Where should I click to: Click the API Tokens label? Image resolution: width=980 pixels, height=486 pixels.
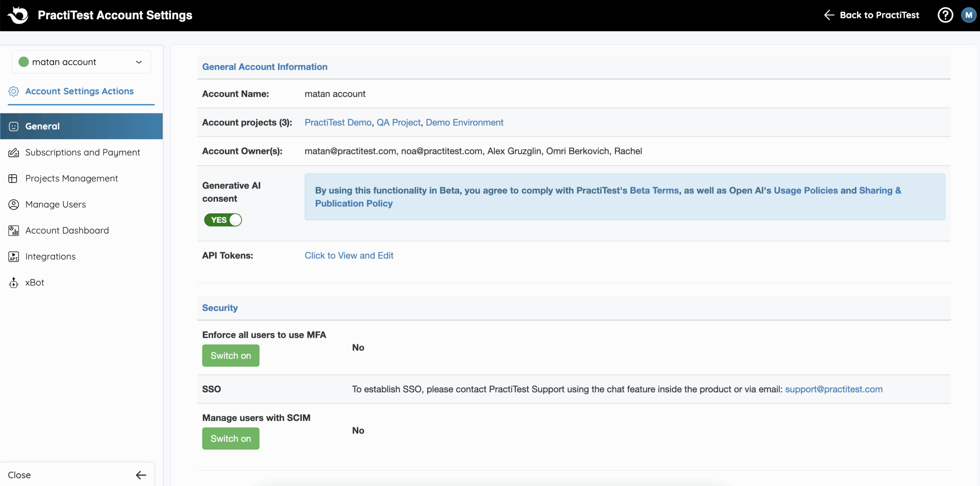click(x=227, y=255)
